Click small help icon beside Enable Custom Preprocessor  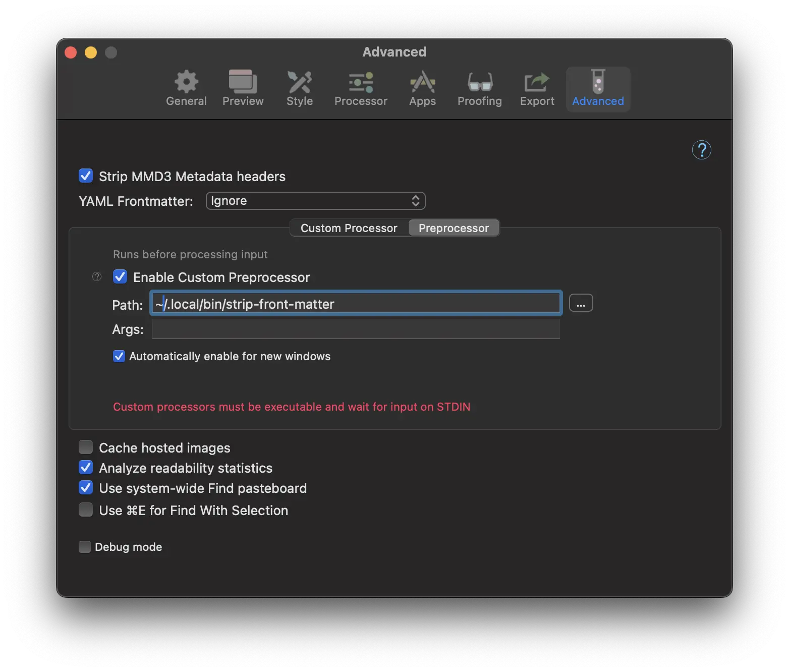(x=97, y=276)
